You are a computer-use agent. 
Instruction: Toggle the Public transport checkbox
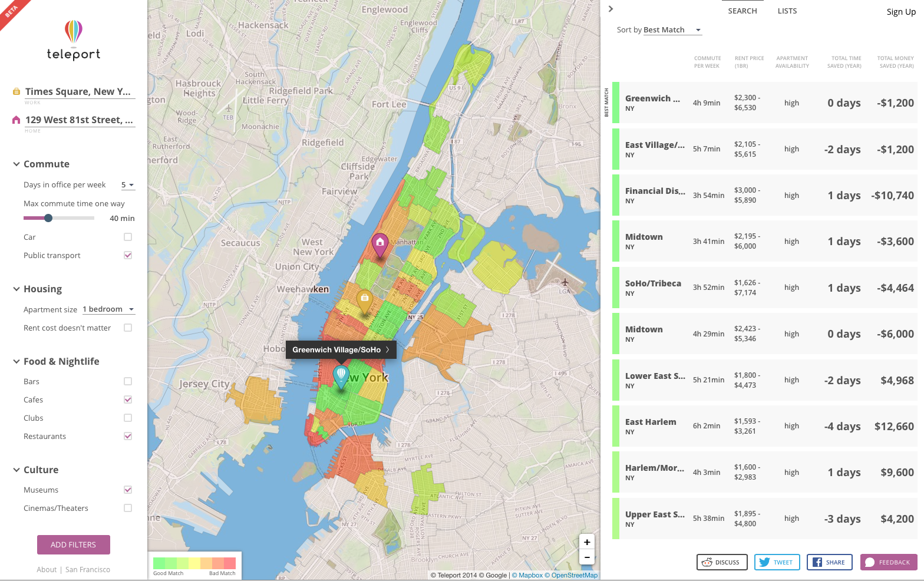coord(128,255)
